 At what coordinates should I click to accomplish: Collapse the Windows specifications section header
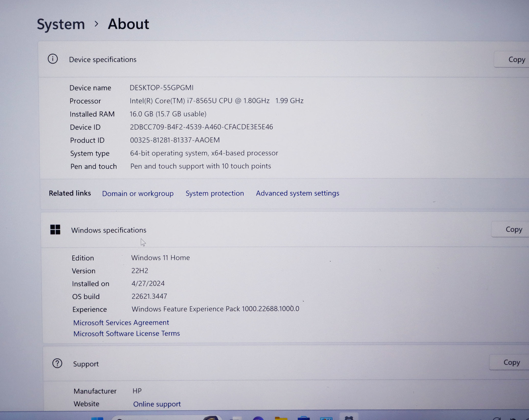point(284,230)
